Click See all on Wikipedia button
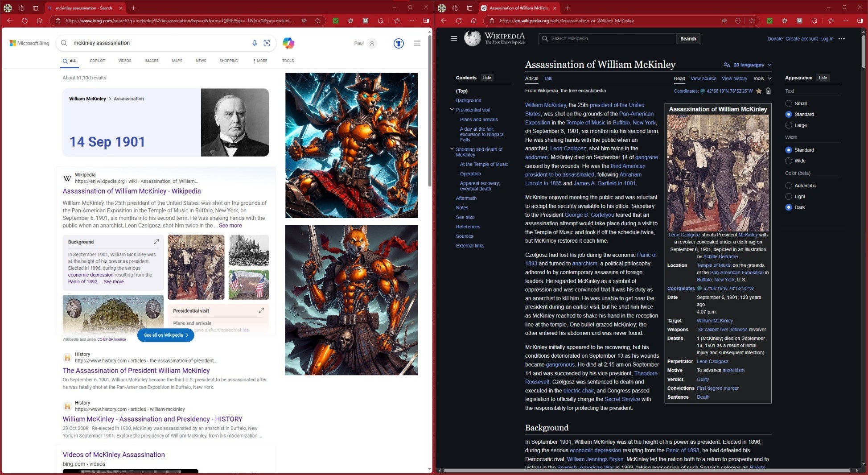Image resolution: width=868 pixels, height=475 pixels. (166, 335)
